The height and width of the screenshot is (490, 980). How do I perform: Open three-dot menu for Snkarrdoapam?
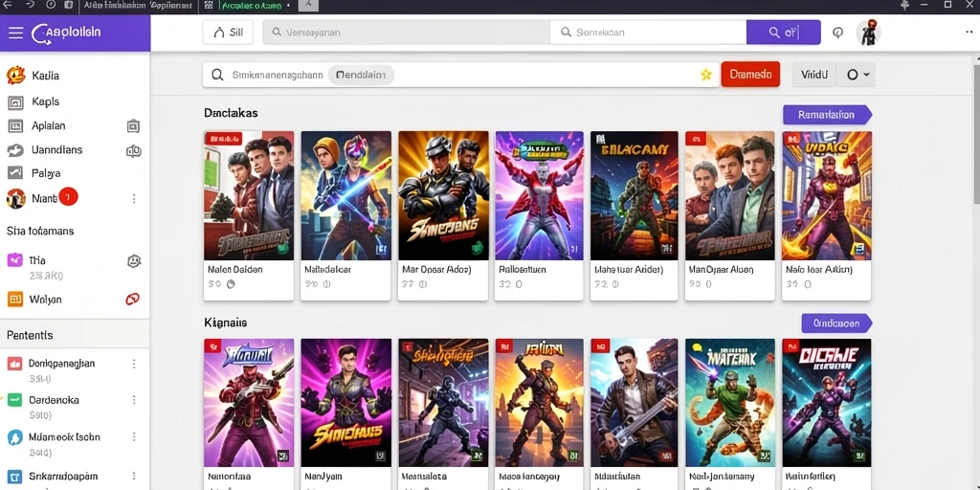(134, 477)
